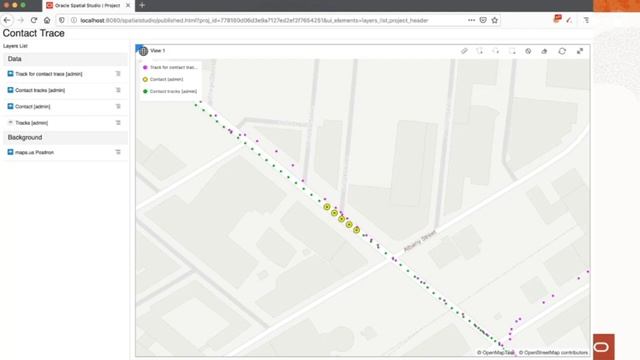640x360 pixels.
Task: Open a new browser tab
Action: point(142,5)
